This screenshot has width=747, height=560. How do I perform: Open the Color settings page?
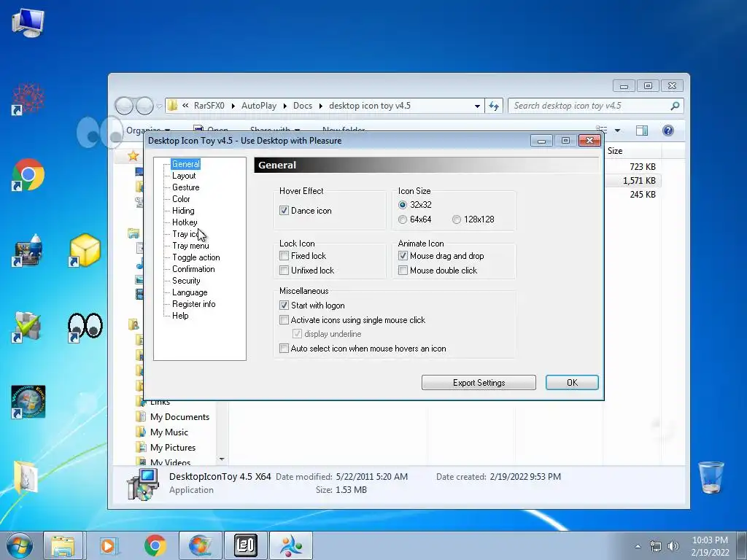pos(181,199)
